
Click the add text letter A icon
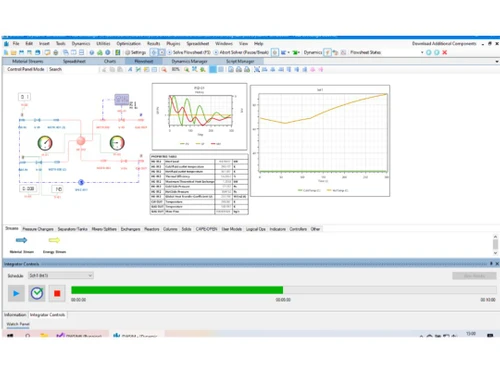[130, 69]
